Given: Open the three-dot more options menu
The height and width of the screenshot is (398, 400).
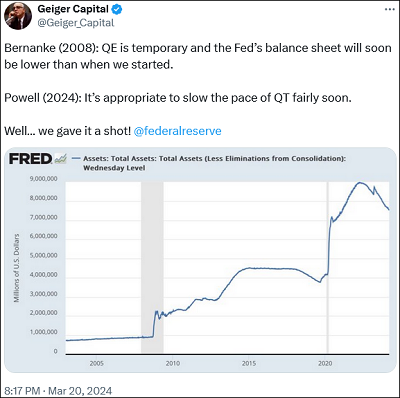Looking at the screenshot, I should (389, 9).
